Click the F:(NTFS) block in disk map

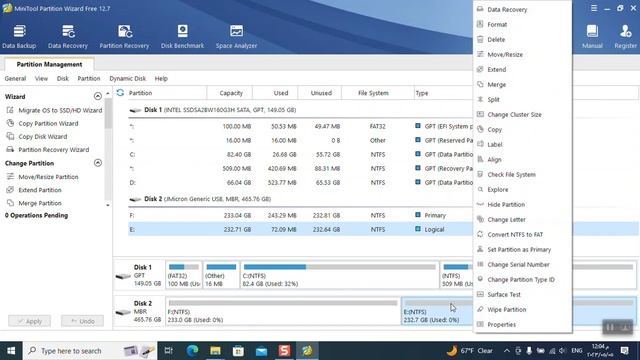[283, 311]
